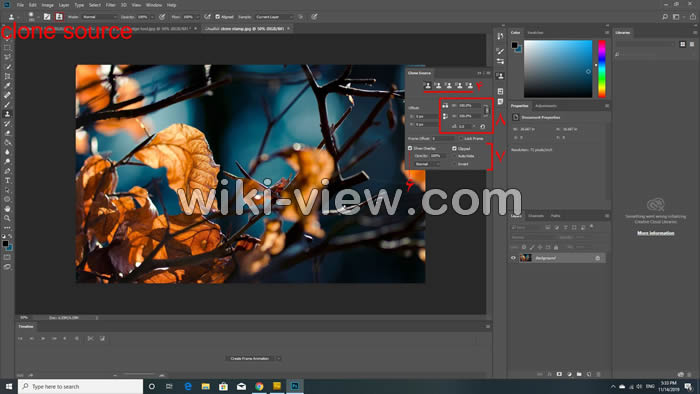This screenshot has height=394, width=700.
Task: Toggle the maintain aspect ratio link in Clone Source
Action: [486, 110]
